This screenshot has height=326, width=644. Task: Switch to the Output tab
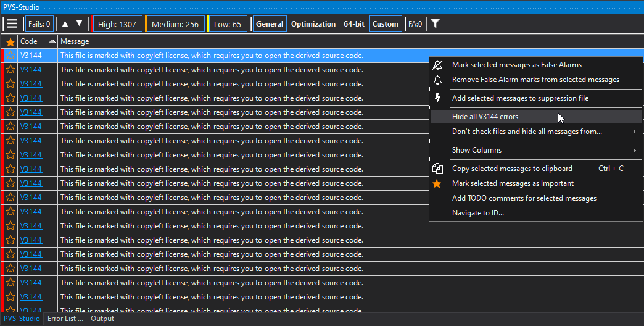tap(102, 319)
